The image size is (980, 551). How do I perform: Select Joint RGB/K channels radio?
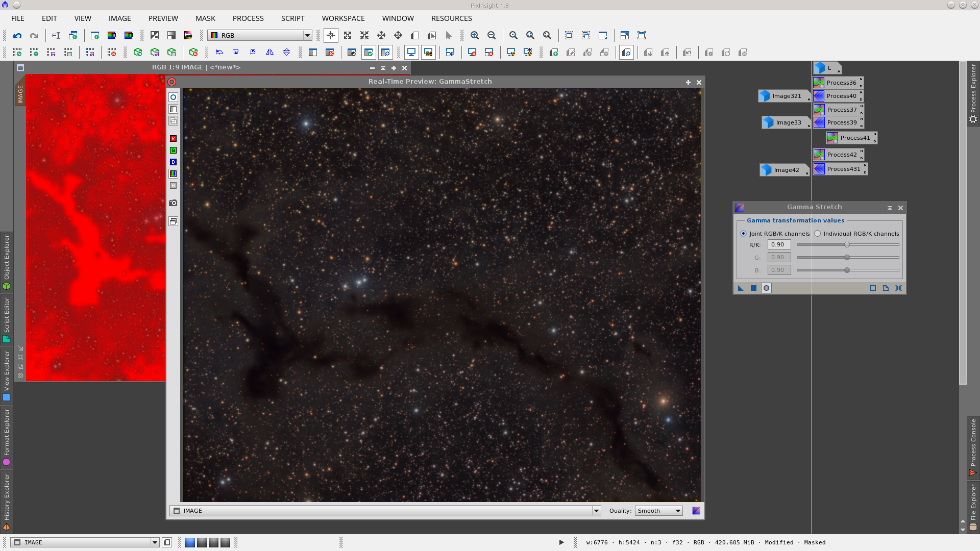click(x=743, y=234)
